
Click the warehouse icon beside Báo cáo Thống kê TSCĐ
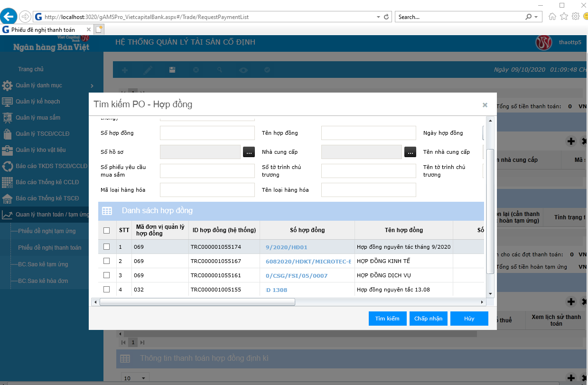[7, 198]
